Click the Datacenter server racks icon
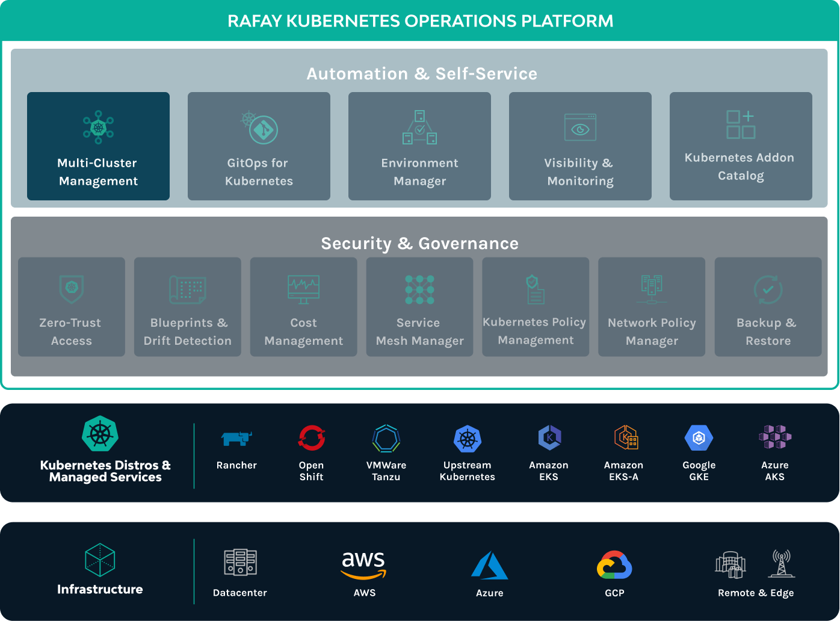 pos(240,563)
